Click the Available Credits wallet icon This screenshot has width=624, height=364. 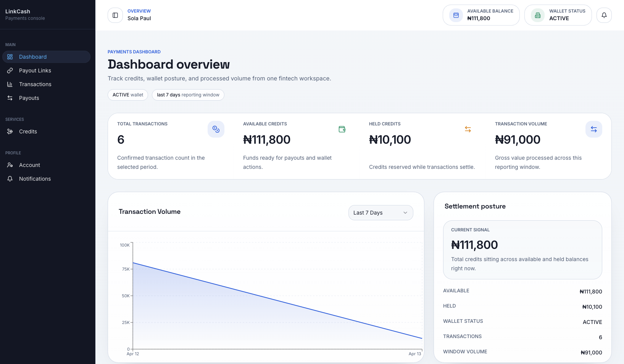tap(342, 129)
